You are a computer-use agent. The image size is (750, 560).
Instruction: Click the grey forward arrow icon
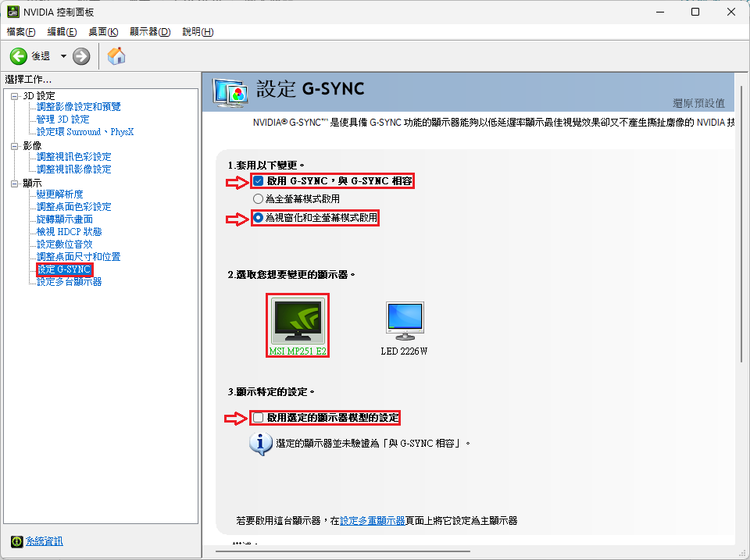click(x=81, y=56)
